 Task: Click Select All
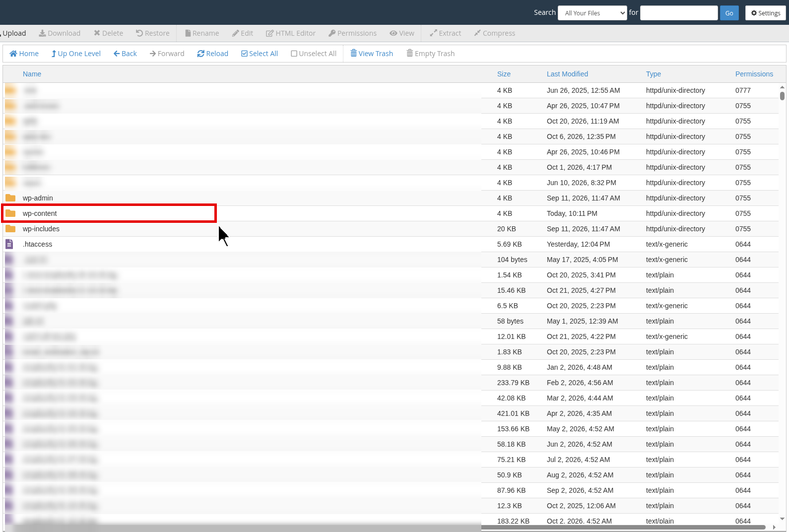tap(260, 54)
